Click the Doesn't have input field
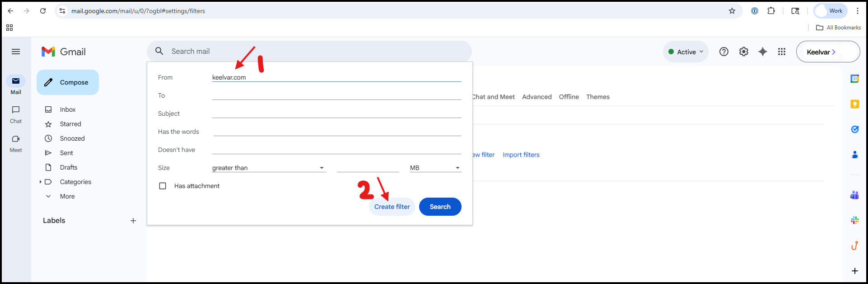 336,150
